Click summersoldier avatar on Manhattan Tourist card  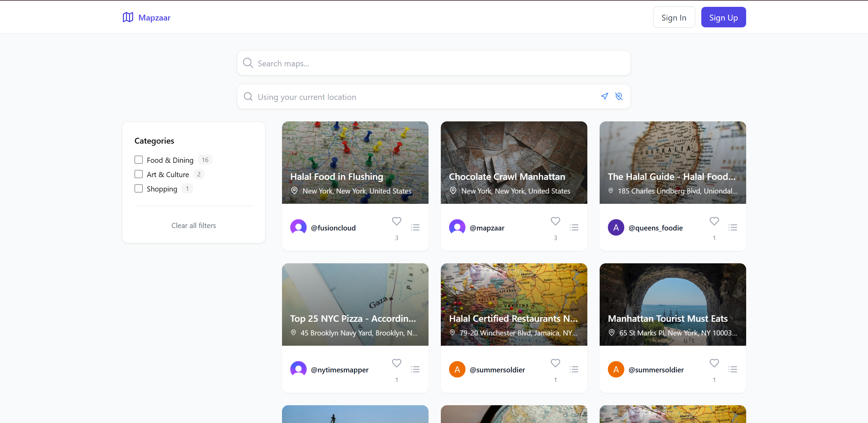click(616, 369)
